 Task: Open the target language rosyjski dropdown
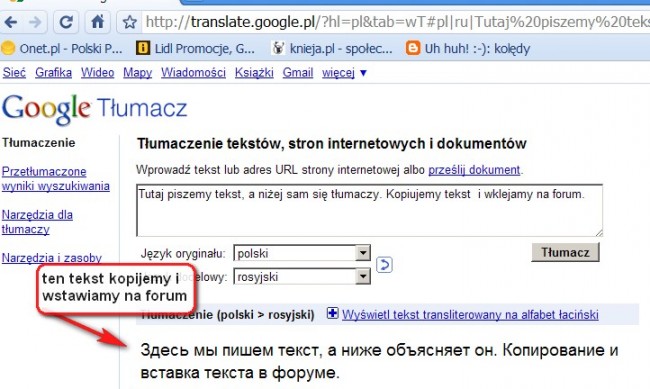click(302, 277)
